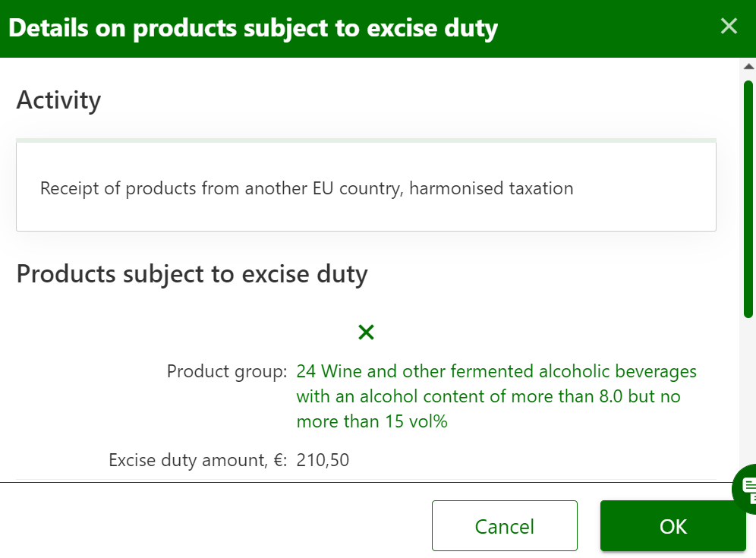The image size is (756, 558).
Task: Close the excise duty details dialog
Action: pyautogui.click(x=729, y=27)
